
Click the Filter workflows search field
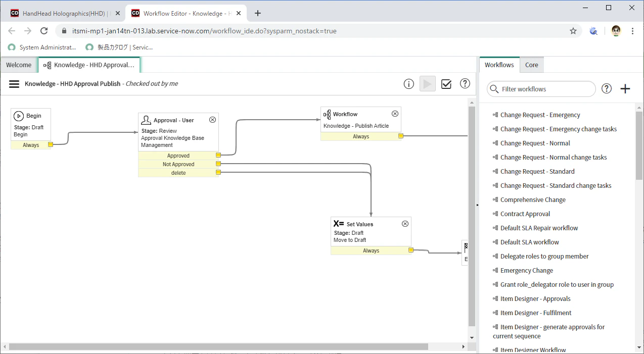tap(541, 89)
